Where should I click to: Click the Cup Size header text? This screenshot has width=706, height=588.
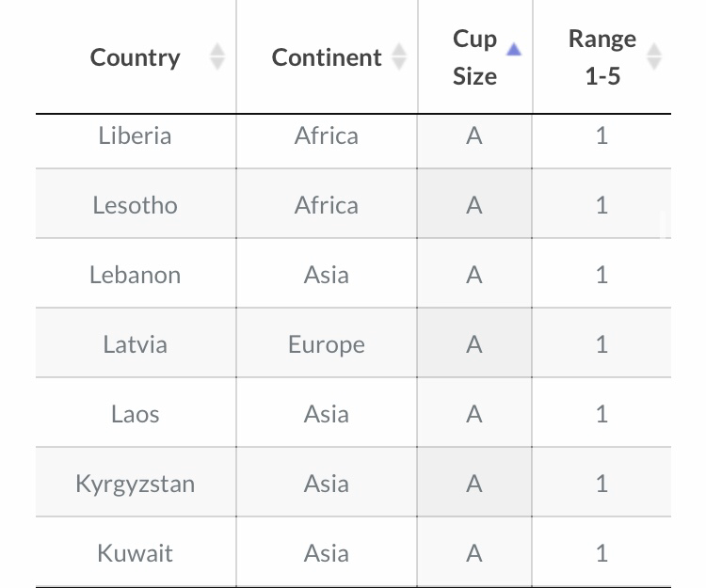click(x=474, y=57)
